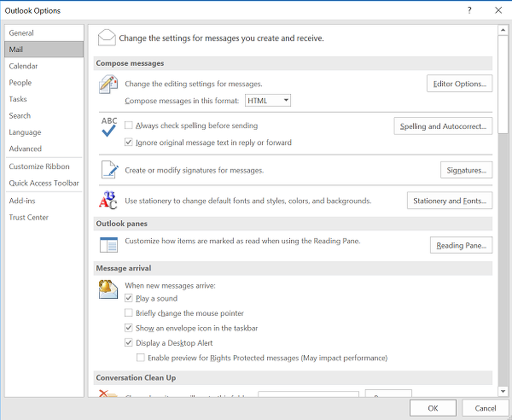Click the Compose messages section header

point(293,64)
